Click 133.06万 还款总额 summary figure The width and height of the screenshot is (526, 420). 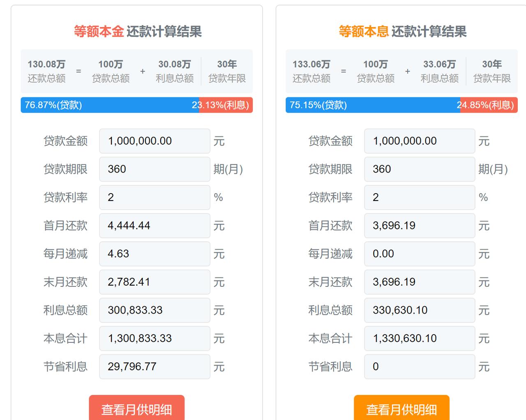click(x=311, y=65)
